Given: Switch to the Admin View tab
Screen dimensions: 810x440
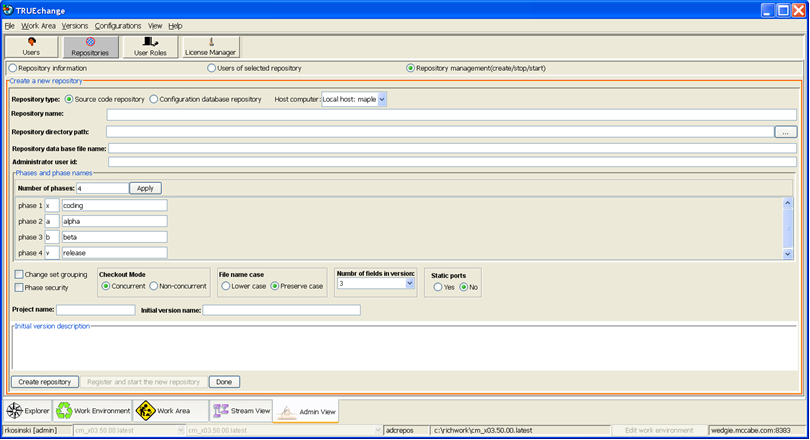Looking at the screenshot, I should click(x=306, y=412).
